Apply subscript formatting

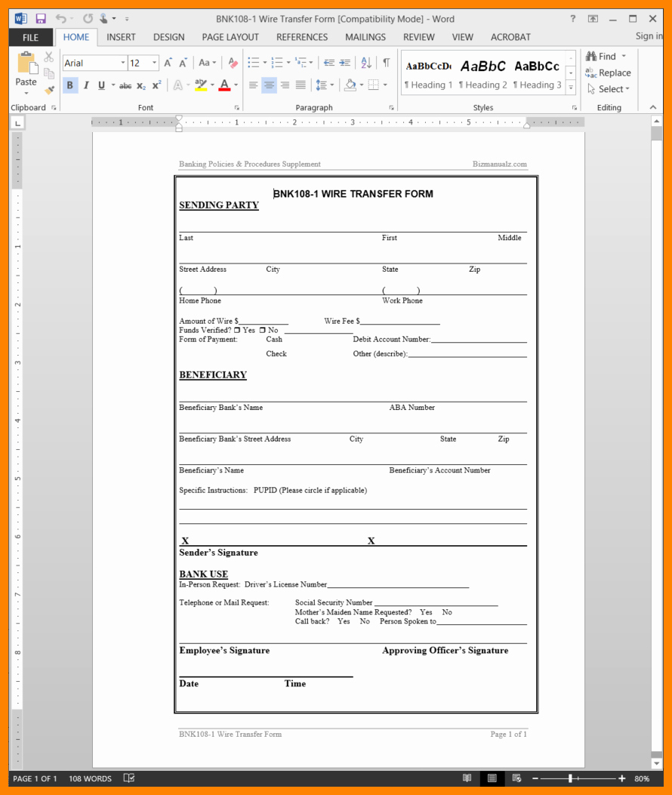(x=141, y=85)
